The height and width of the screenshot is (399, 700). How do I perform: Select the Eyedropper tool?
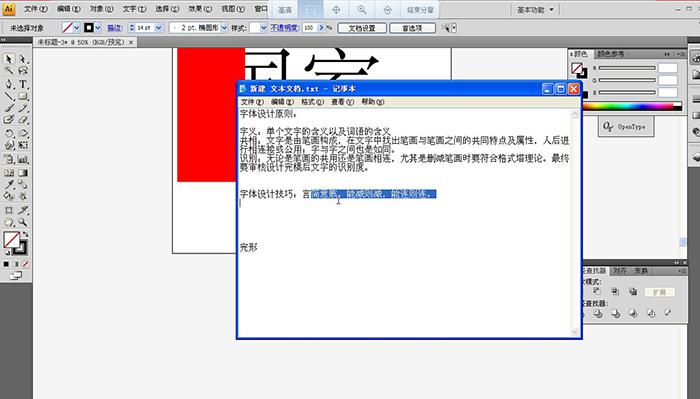[x=9, y=184]
